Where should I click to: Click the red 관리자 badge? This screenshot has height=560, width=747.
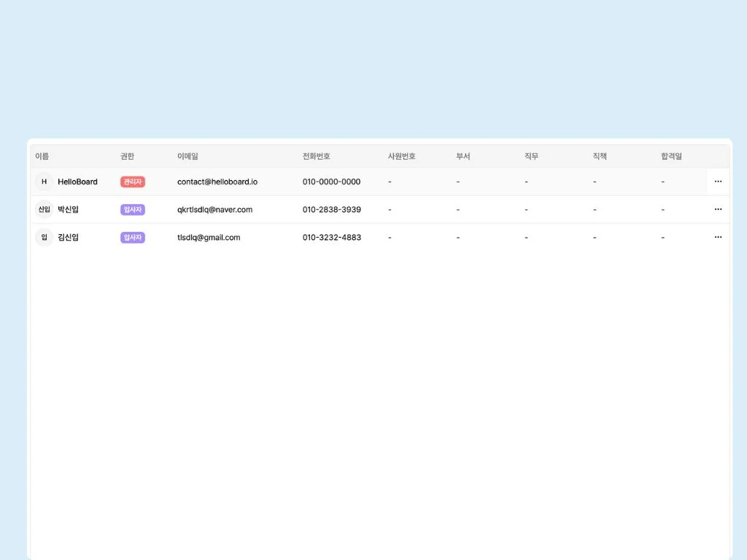(x=133, y=182)
